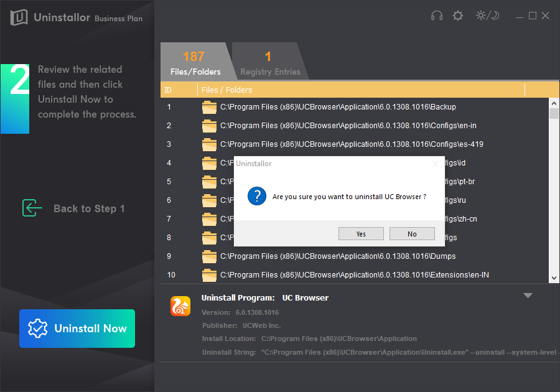This screenshot has width=560, height=392.
Task: Click the row ending in figs\pt-br
Action: pyautogui.click(x=460, y=181)
